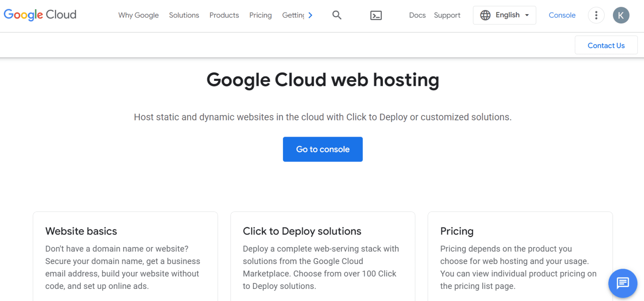
Task: Open the search magnifier icon
Action: [337, 16]
